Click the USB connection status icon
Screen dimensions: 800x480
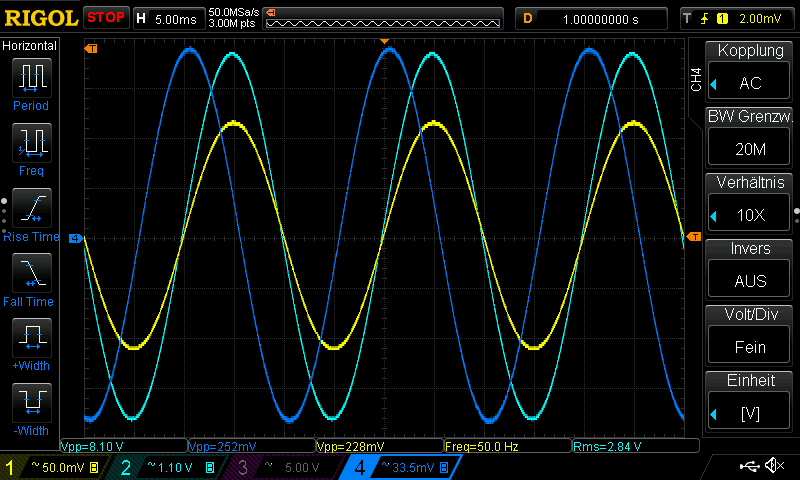tap(750, 466)
